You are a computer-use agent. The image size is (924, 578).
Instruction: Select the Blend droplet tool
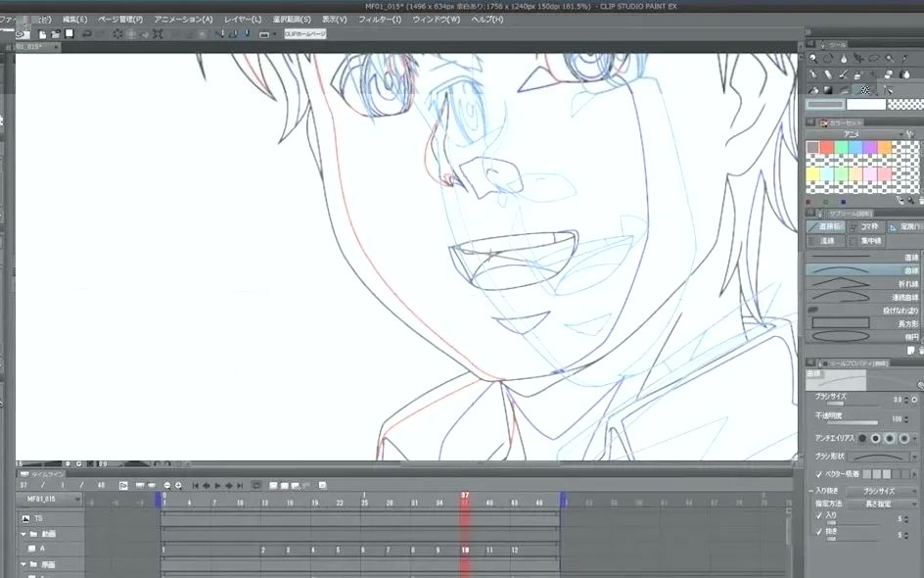(x=904, y=74)
